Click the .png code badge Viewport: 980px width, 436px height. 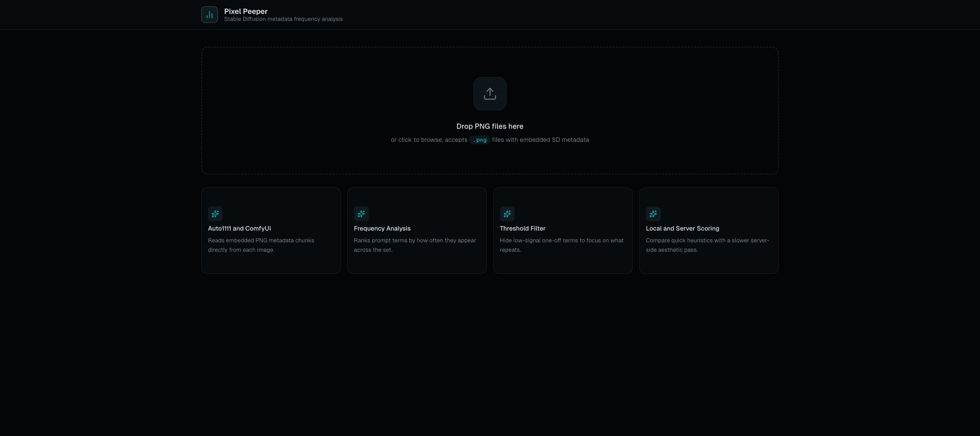tap(479, 140)
